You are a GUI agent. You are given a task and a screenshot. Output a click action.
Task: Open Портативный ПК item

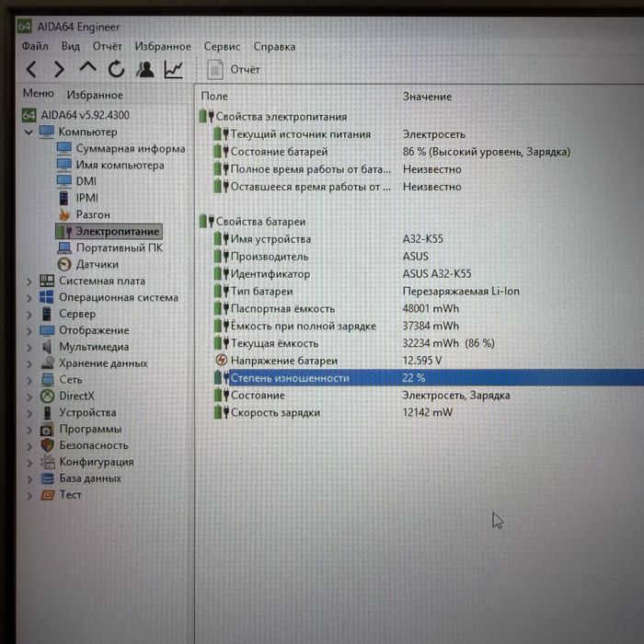coord(110,247)
